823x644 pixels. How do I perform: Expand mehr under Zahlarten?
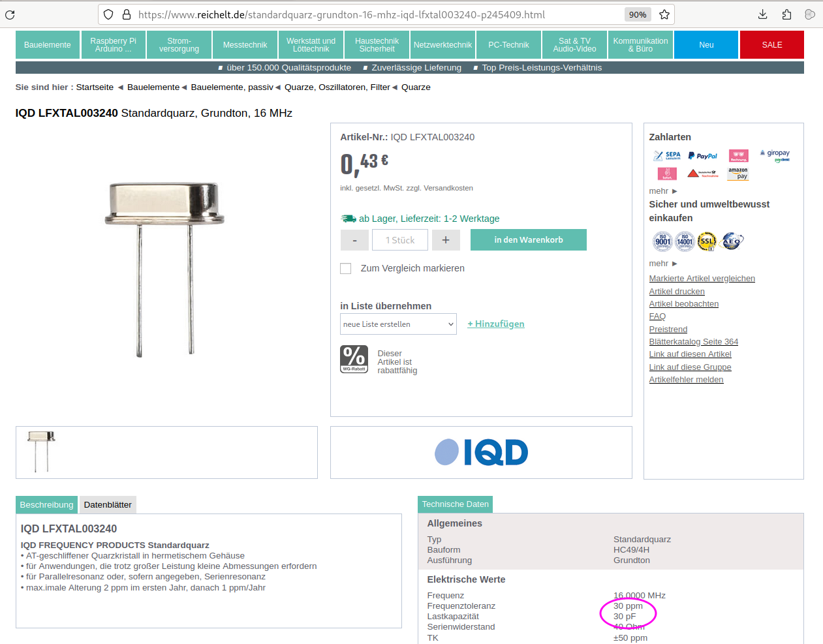coord(663,191)
